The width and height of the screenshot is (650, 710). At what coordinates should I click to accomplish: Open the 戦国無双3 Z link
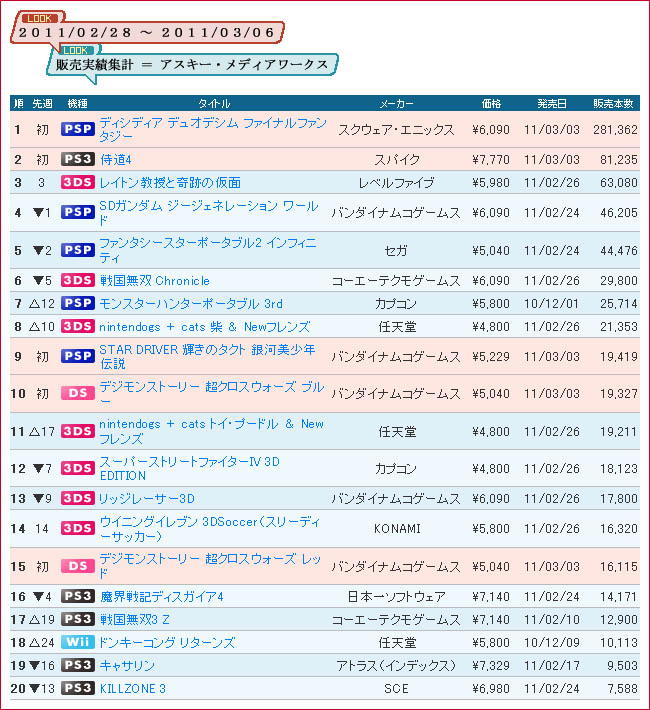coord(135,619)
